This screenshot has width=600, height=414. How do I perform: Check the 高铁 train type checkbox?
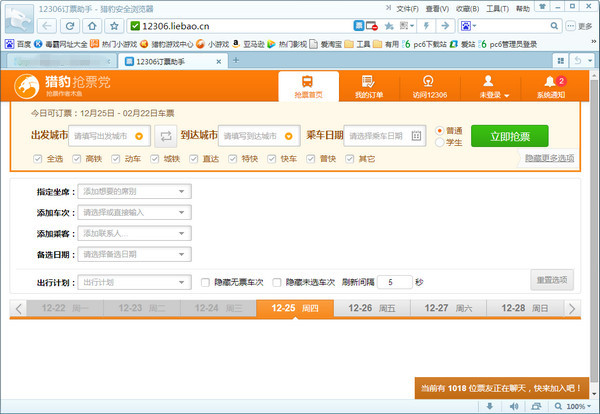pos(77,159)
